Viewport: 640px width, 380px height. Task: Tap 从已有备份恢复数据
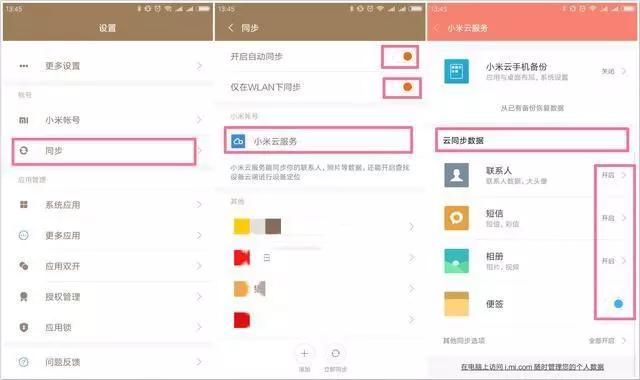[532, 108]
